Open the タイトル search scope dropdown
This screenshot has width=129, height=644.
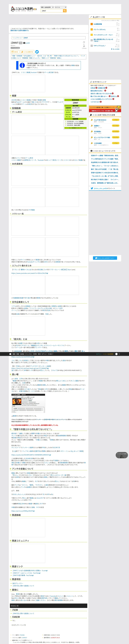60,7
